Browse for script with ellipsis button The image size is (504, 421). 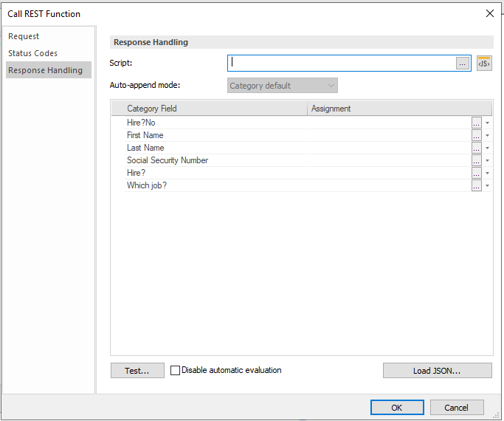tap(462, 64)
